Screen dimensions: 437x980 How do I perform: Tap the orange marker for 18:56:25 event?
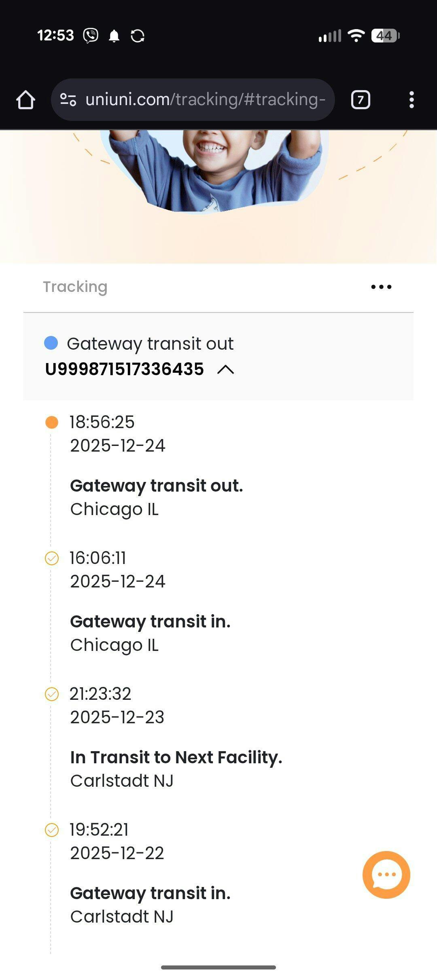pos(51,422)
